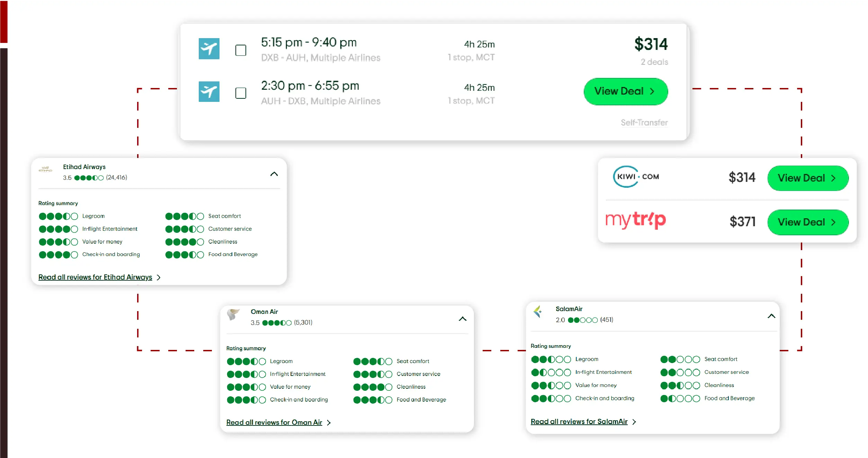868x458 pixels.
Task: Click the Self-Transfer label
Action: click(x=644, y=123)
